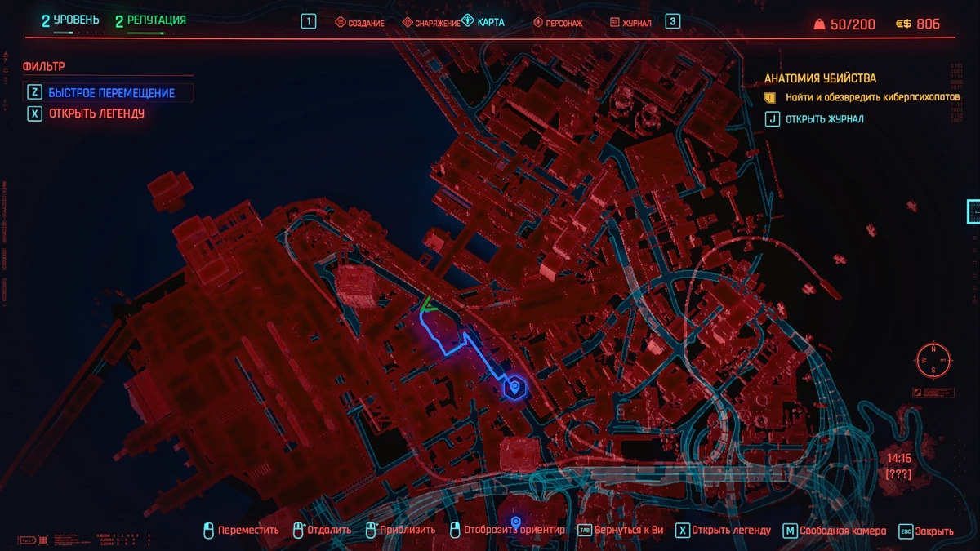The image size is (980, 551).
Task: Click the СОЗДАНИЕ tab icon
Action: [341, 23]
